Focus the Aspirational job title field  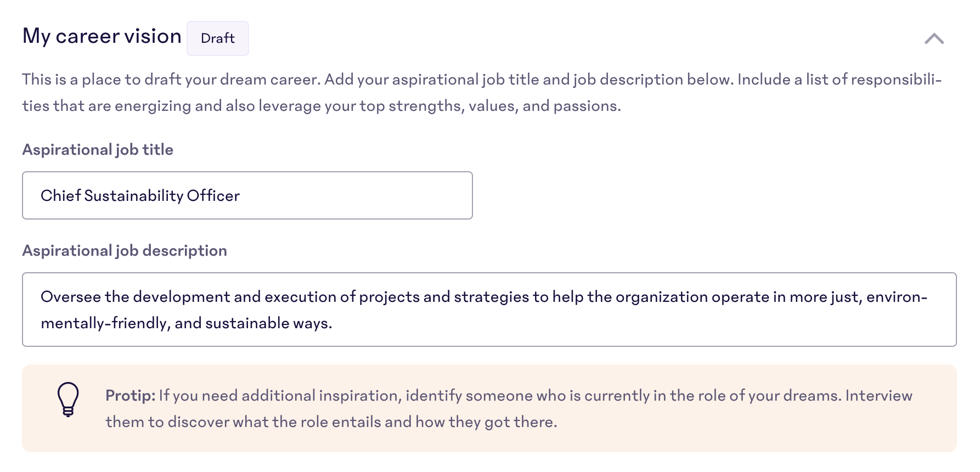(247, 195)
